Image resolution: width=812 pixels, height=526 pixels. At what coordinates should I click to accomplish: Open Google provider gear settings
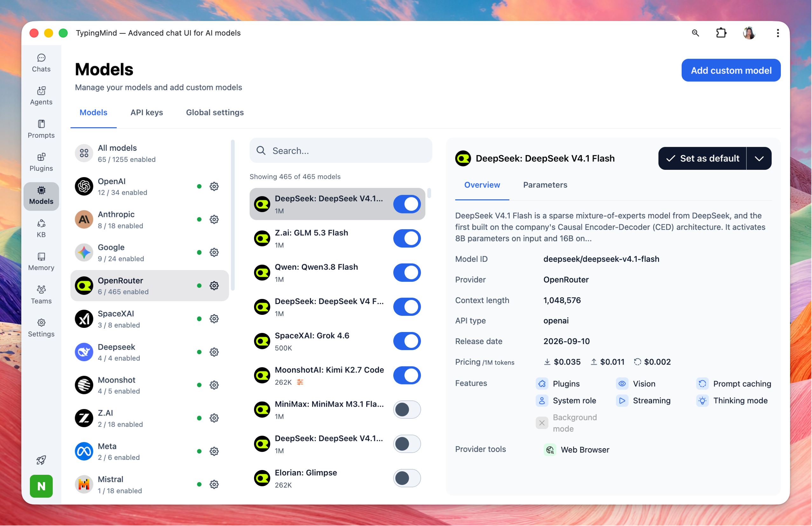tap(214, 253)
